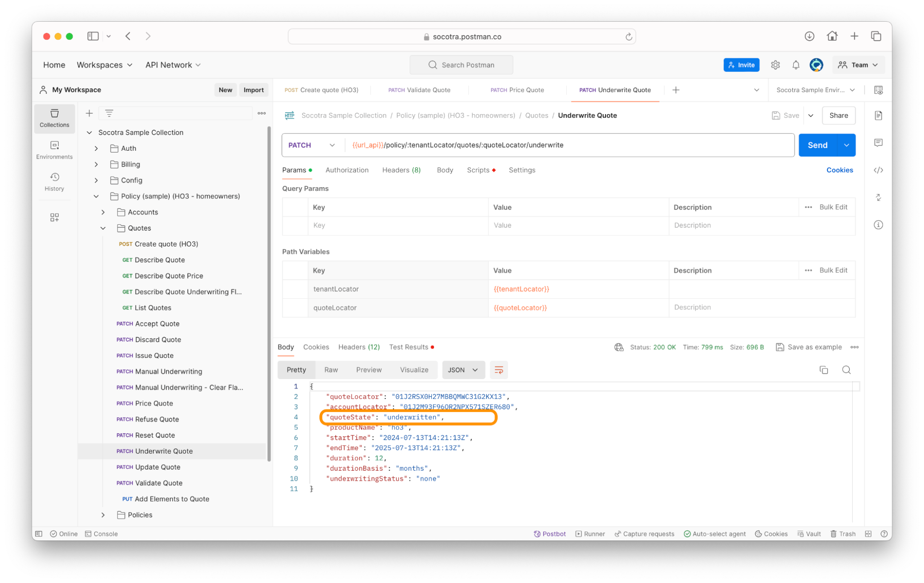The image size is (924, 583).
Task: Switch to the Scripts request tab
Action: point(478,170)
